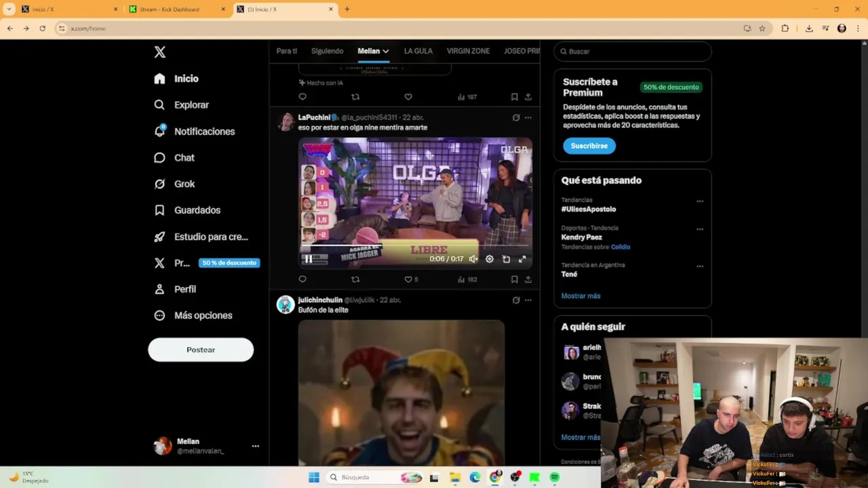Repost the top post with 187 views

pos(355,97)
